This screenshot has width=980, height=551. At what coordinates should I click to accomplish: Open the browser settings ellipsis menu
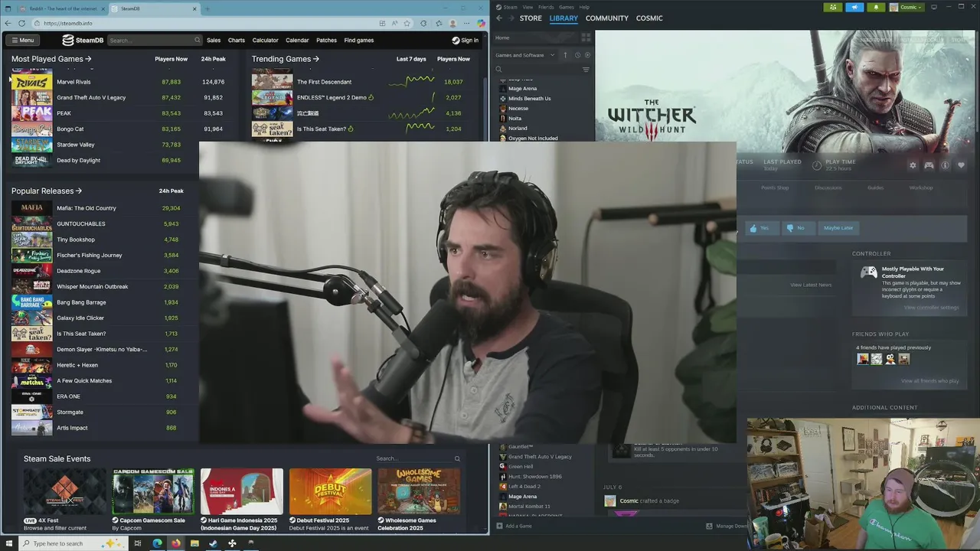[468, 23]
